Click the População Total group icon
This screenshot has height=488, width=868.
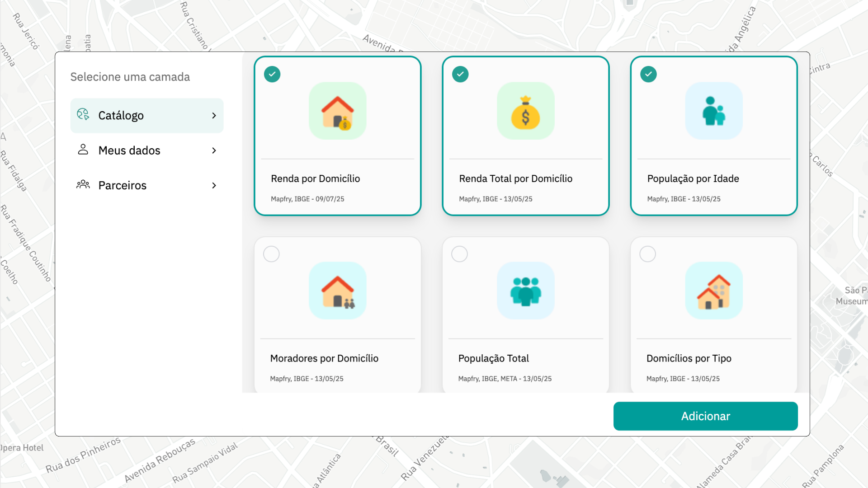(525, 291)
